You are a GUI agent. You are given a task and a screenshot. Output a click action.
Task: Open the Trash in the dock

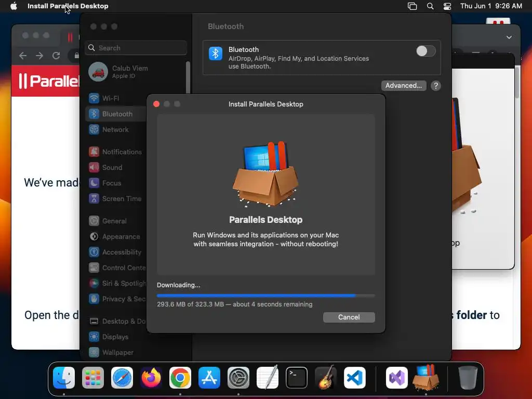tap(468, 378)
